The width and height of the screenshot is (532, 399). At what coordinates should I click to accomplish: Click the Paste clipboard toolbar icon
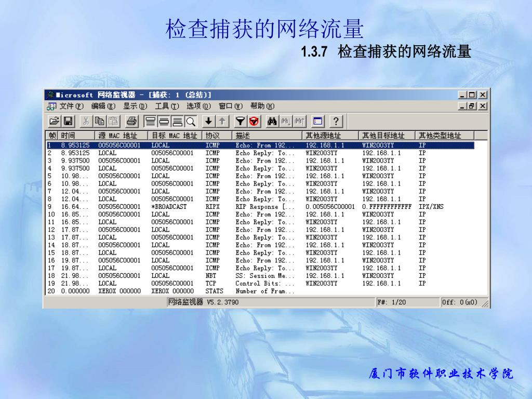(x=114, y=121)
